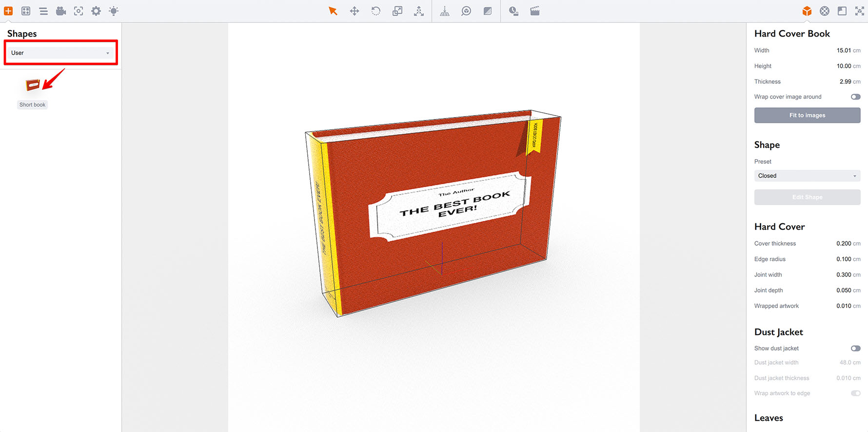Toggle Wrap cover image around switch
The image size is (868, 432).
855,97
